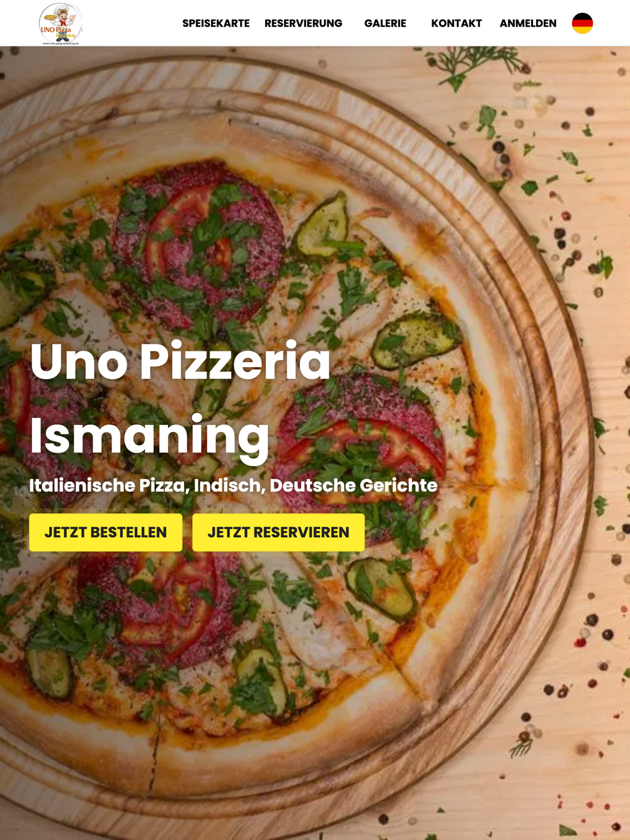Click the word 'Indisch' in the subtitle

click(229, 485)
